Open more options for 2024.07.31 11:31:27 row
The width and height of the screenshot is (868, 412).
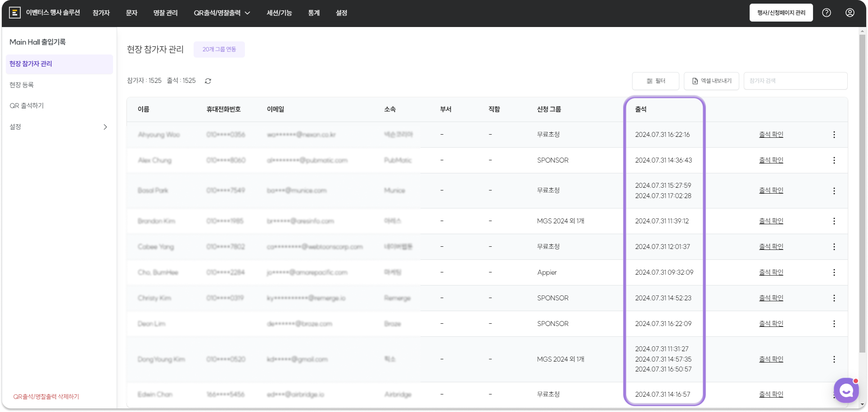[834, 359]
